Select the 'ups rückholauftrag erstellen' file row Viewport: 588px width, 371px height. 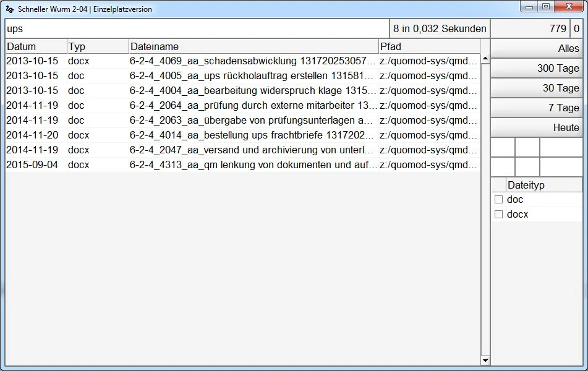click(252, 76)
